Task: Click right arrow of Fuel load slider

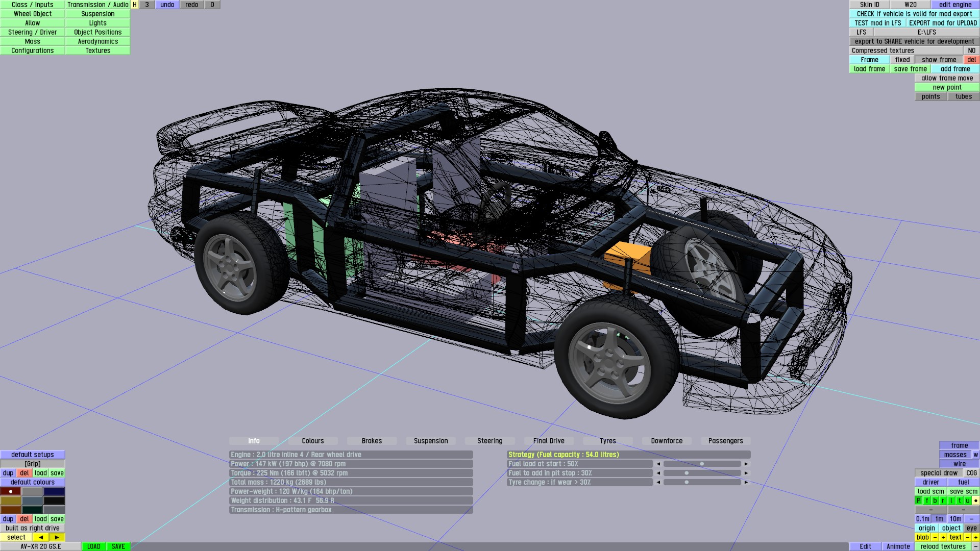Action: coord(746,464)
